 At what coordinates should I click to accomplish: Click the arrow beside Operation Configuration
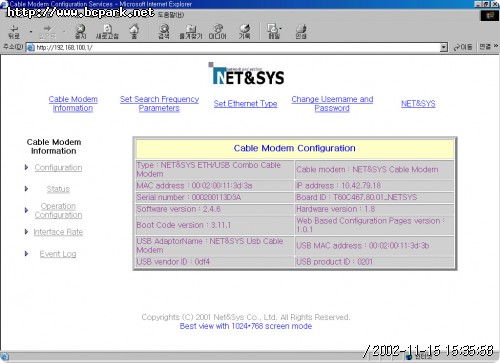coord(27,210)
